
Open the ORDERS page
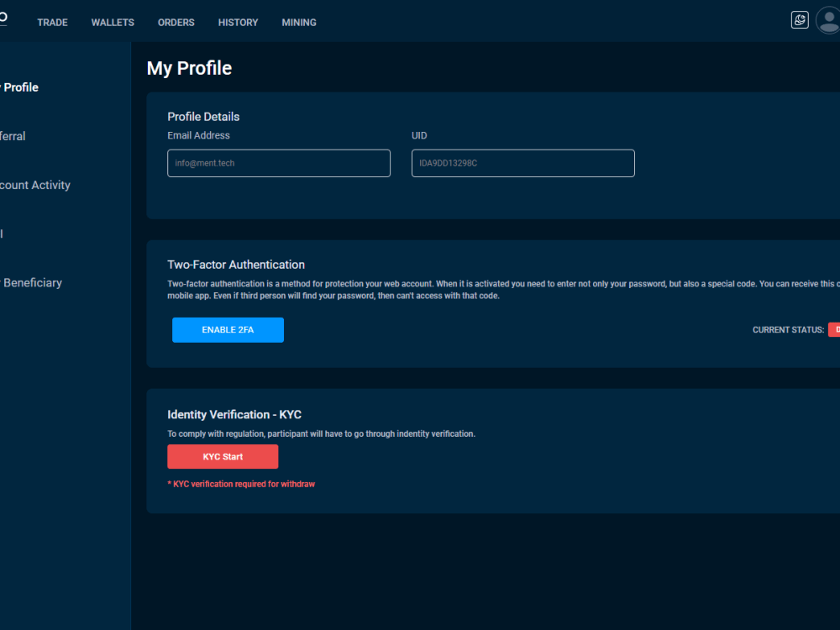pyautogui.click(x=176, y=23)
